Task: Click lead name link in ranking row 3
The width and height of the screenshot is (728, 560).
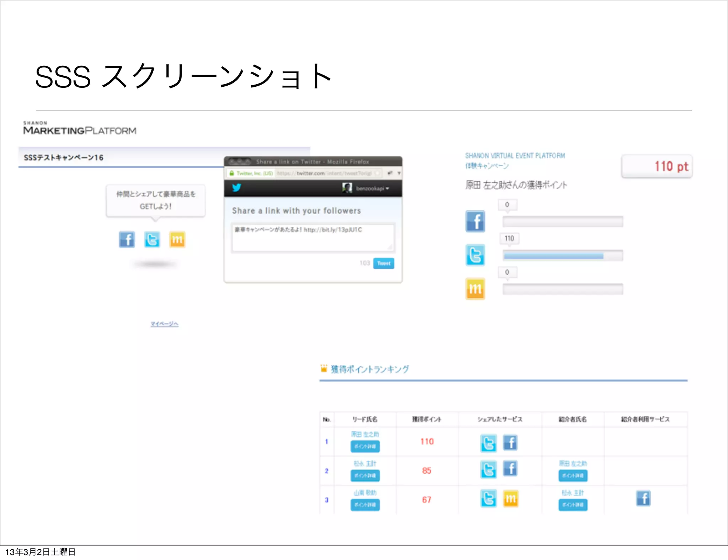Action: click(365, 492)
